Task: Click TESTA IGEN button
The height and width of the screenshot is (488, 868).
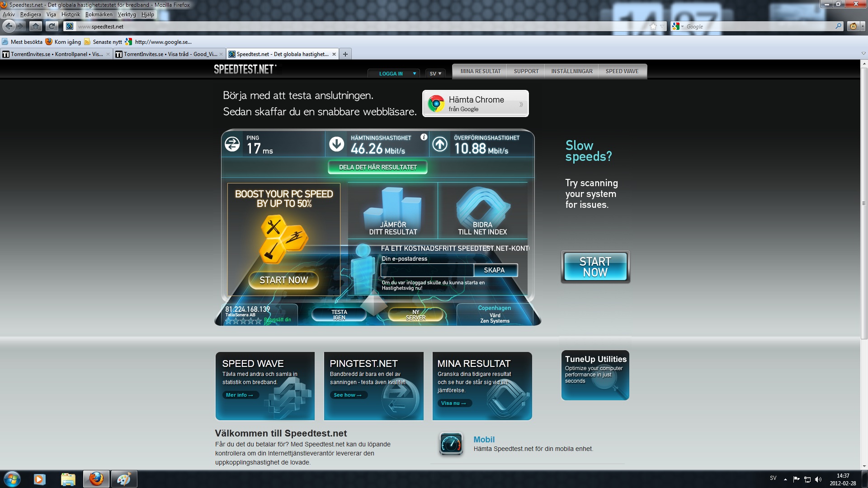Action: pos(339,315)
